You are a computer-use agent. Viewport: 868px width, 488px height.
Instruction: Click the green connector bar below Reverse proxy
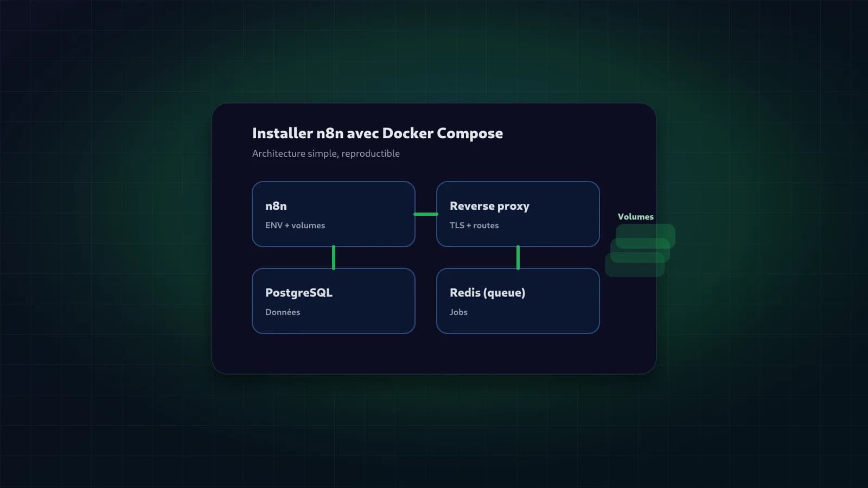pyautogui.click(x=518, y=257)
